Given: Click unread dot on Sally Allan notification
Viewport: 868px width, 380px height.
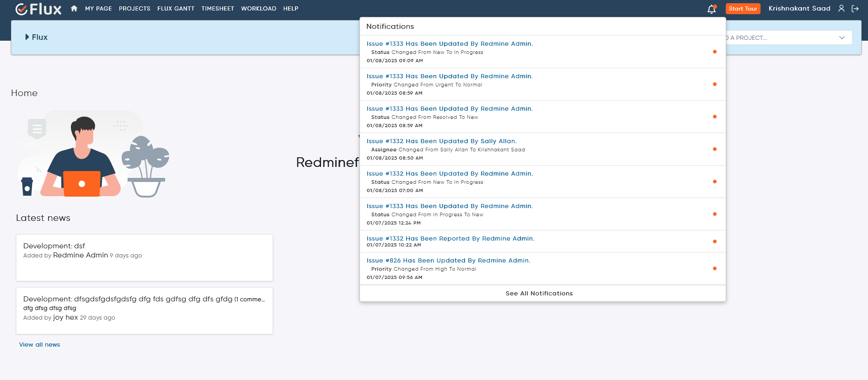Looking at the screenshot, I should click(714, 149).
